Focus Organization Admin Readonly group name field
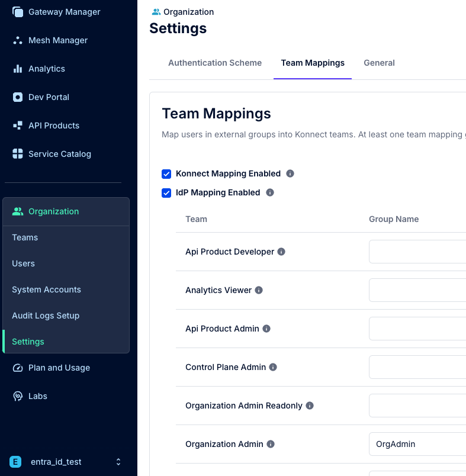 pyautogui.click(x=417, y=406)
